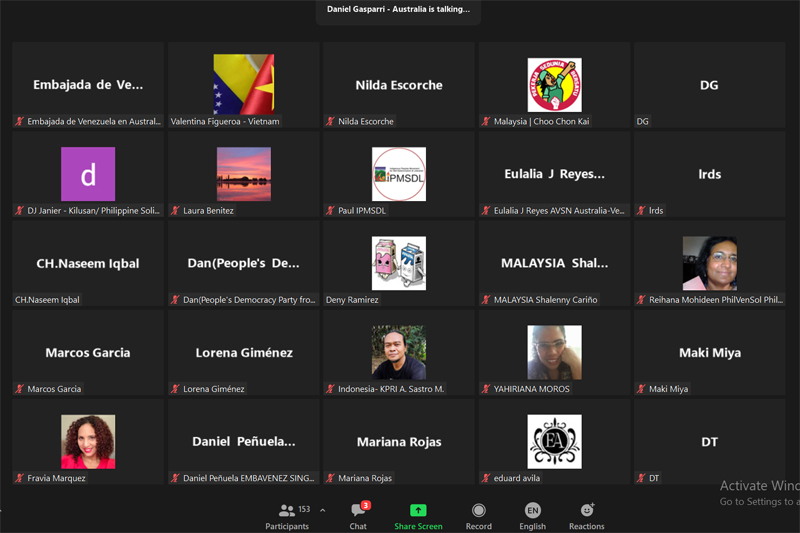This screenshot has width=800, height=533.
Task: Click the active speaker banner for Daniel Gasparri
Action: [398, 10]
